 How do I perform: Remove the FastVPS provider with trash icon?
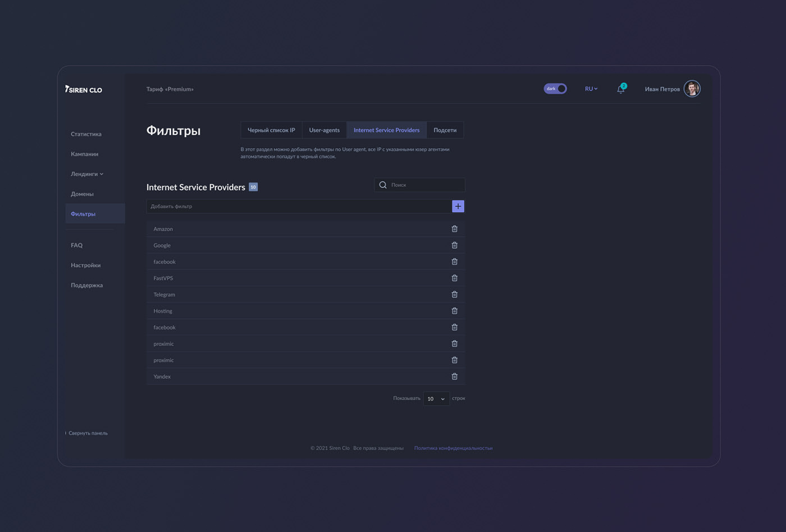pyautogui.click(x=454, y=278)
